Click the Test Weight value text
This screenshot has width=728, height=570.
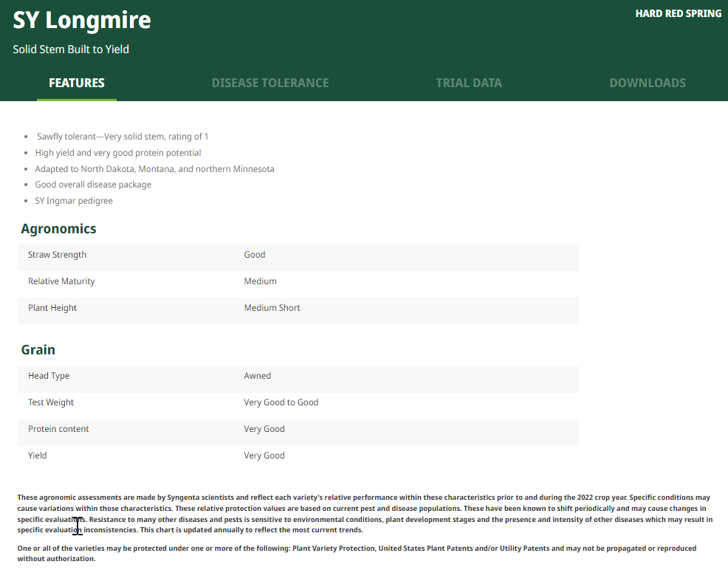[281, 402]
